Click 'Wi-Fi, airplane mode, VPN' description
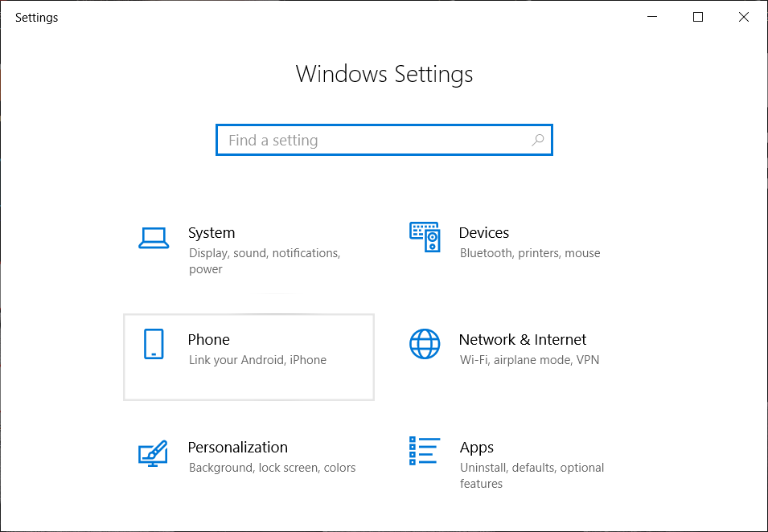768x532 pixels. pos(529,360)
